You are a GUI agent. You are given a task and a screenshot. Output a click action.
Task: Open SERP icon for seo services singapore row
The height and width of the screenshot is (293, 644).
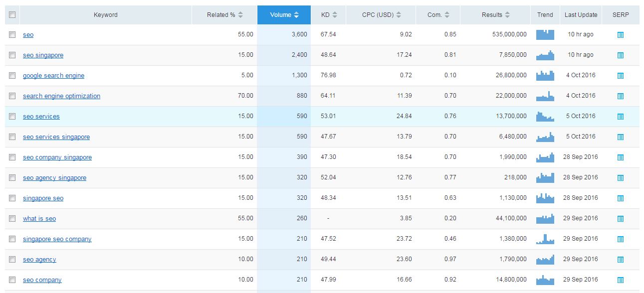coord(621,137)
